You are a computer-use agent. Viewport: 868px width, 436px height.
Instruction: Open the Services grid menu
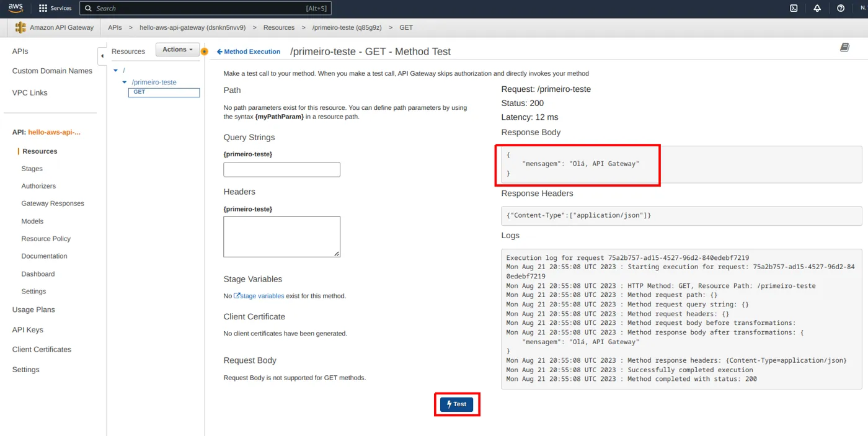point(43,8)
